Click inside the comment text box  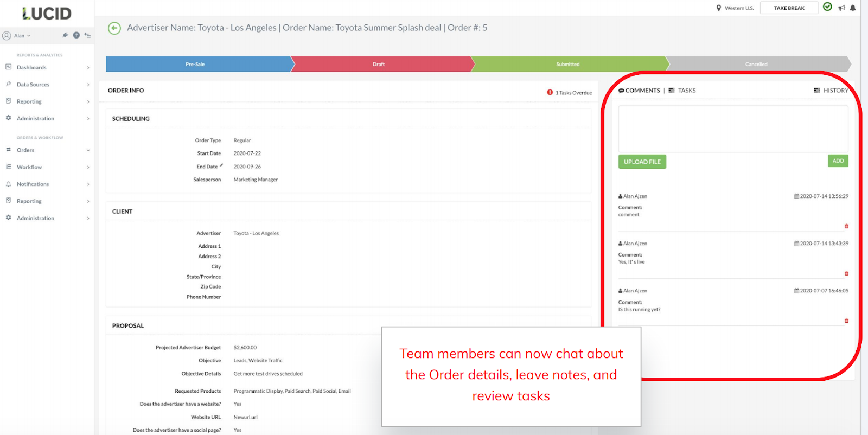(733, 129)
